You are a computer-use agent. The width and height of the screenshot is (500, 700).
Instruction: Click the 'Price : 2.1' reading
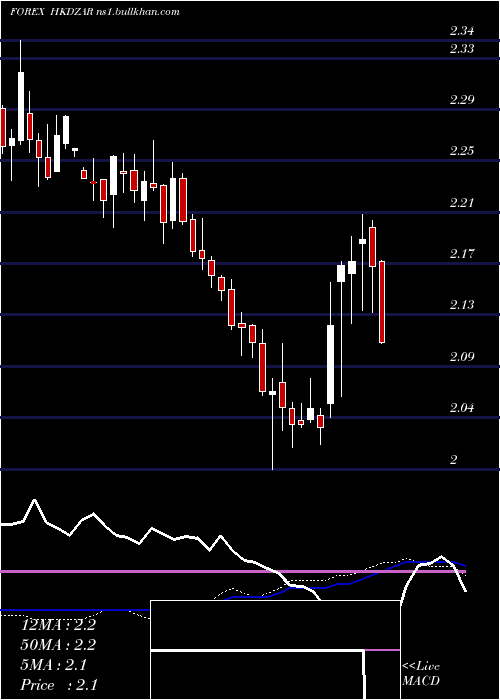coord(59,685)
